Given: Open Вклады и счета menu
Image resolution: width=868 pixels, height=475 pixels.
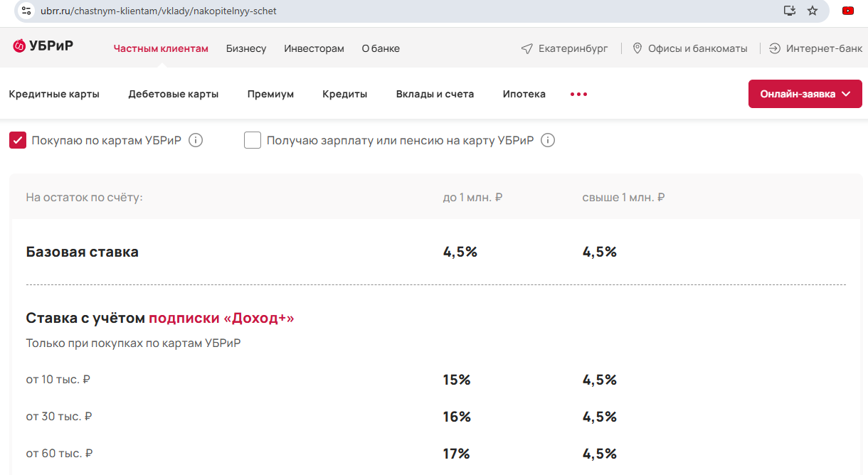Looking at the screenshot, I should point(435,94).
